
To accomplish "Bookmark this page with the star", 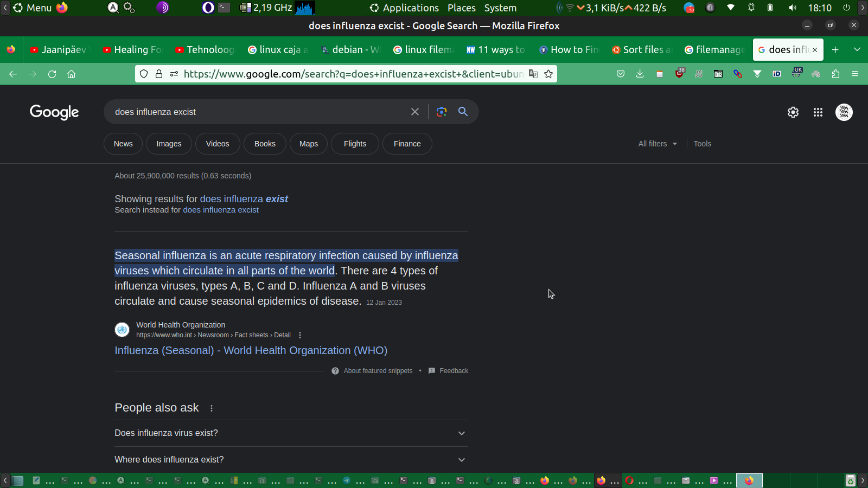I will coord(548,74).
